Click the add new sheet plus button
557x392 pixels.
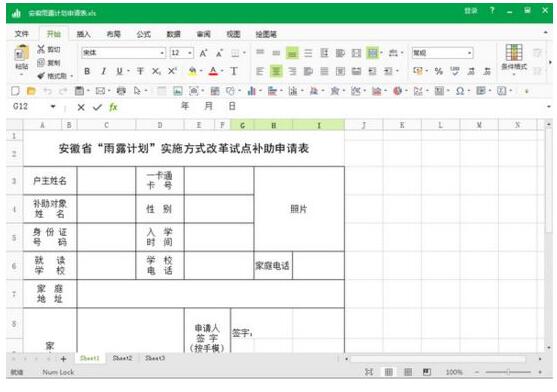tap(63, 359)
